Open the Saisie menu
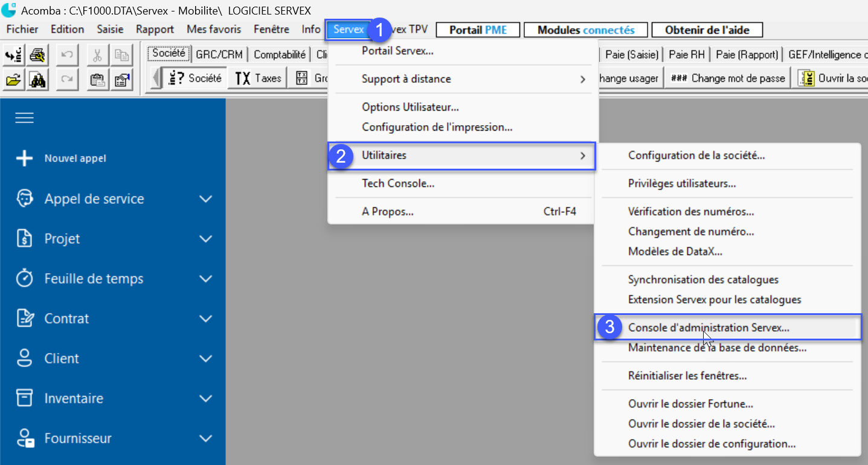868x465 pixels. click(110, 29)
